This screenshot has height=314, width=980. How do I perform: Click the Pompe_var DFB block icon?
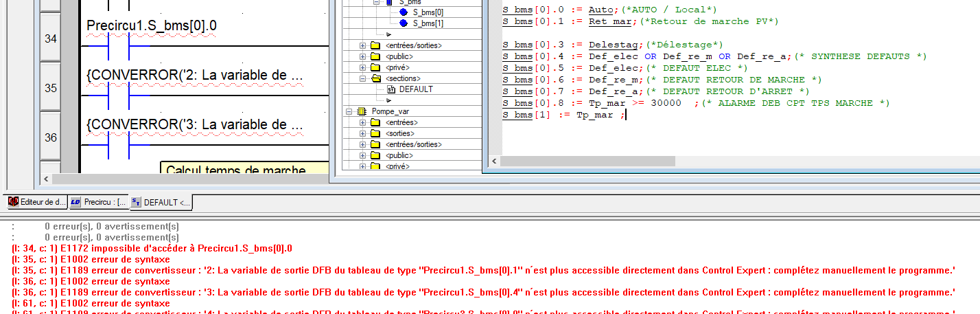coord(361,111)
